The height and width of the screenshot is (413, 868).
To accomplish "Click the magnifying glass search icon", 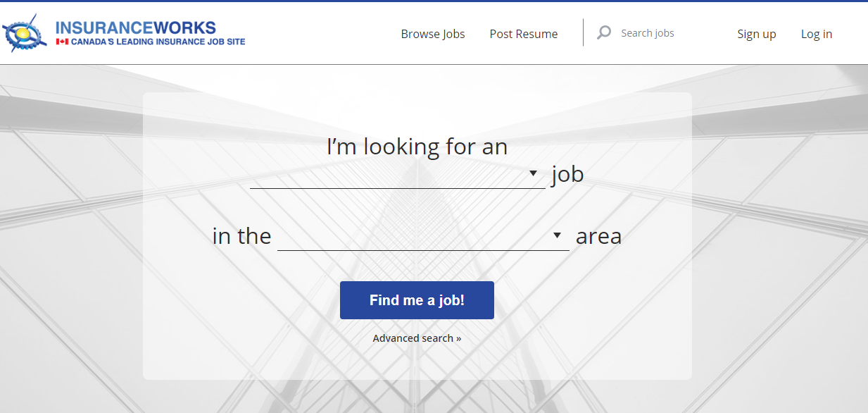I will point(604,32).
